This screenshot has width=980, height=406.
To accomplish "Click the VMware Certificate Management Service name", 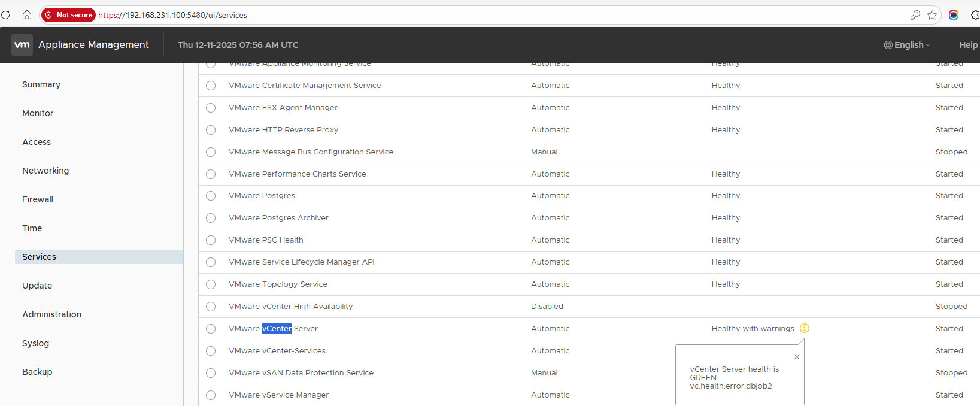I will (x=305, y=86).
